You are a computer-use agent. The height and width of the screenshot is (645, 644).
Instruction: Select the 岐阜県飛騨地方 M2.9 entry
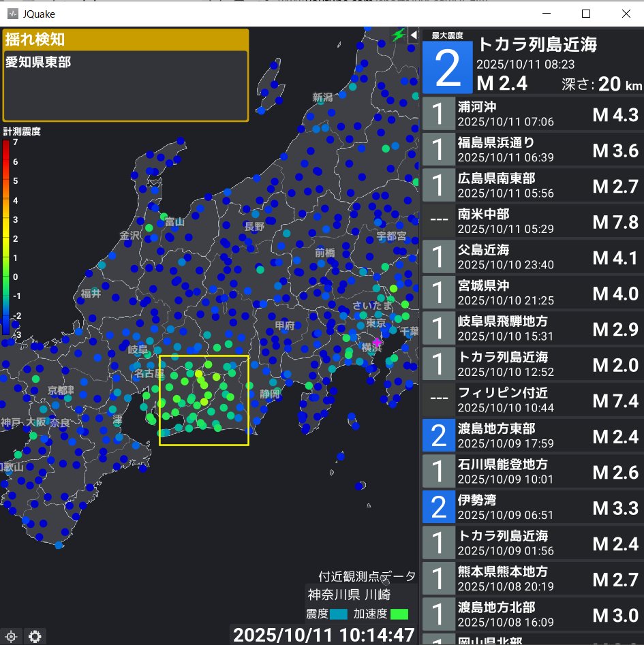pyautogui.click(x=532, y=328)
